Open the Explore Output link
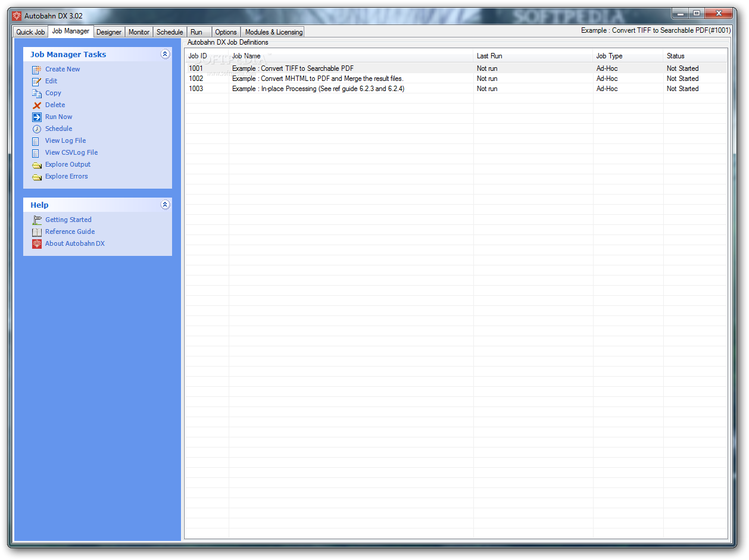 (x=68, y=164)
